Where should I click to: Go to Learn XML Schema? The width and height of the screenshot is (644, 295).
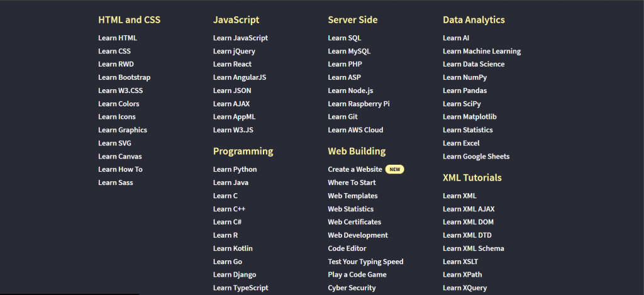tap(474, 248)
